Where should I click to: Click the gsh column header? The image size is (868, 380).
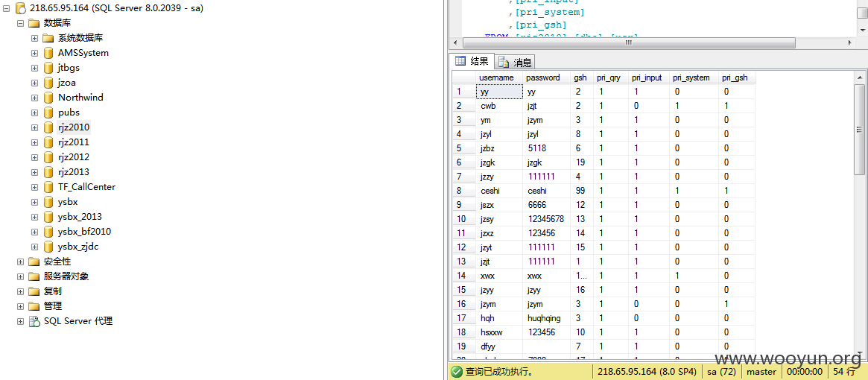tap(582, 77)
